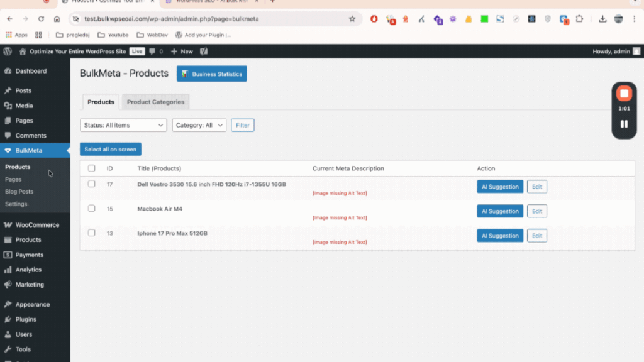
Task: Open the browser downloads icon
Action: [x=602, y=19]
